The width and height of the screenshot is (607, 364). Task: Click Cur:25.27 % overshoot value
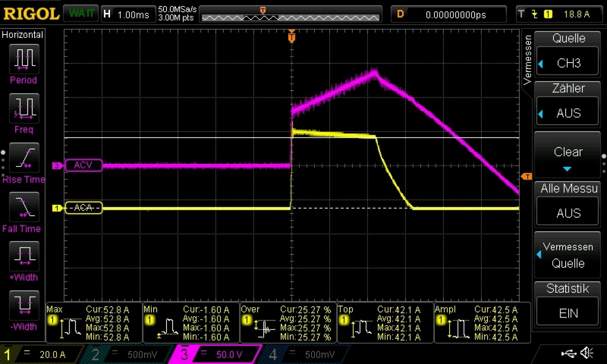pos(305,309)
